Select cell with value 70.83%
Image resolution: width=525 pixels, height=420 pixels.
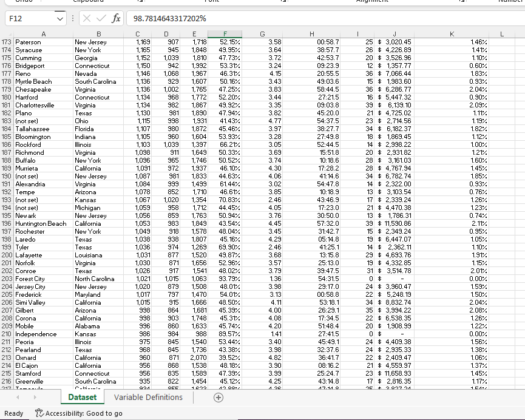click(225, 200)
